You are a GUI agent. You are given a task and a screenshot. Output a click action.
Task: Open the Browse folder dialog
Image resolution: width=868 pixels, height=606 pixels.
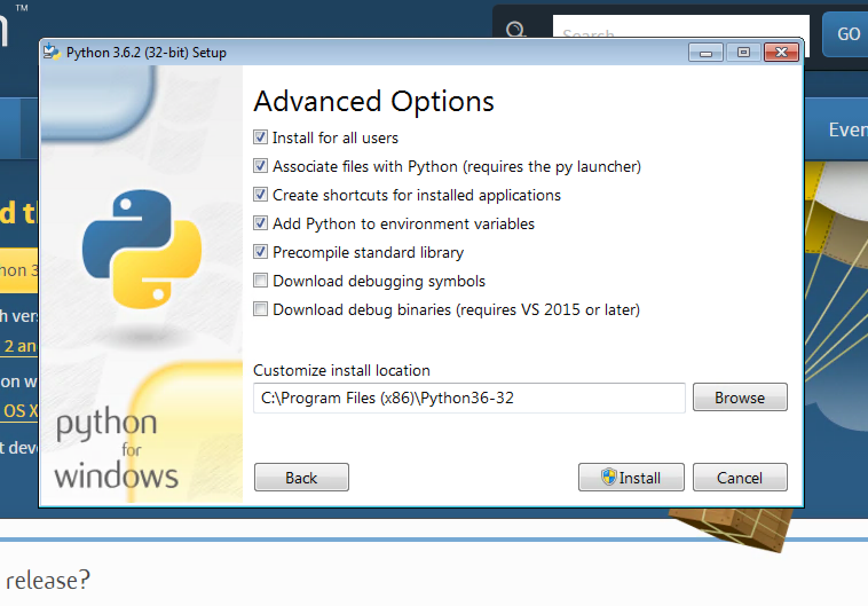pyautogui.click(x=740, y=398)
